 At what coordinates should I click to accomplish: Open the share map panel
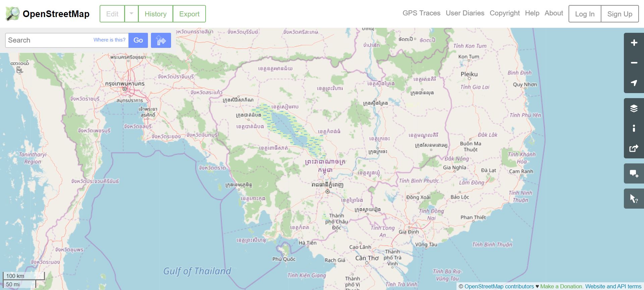[634, 148]
